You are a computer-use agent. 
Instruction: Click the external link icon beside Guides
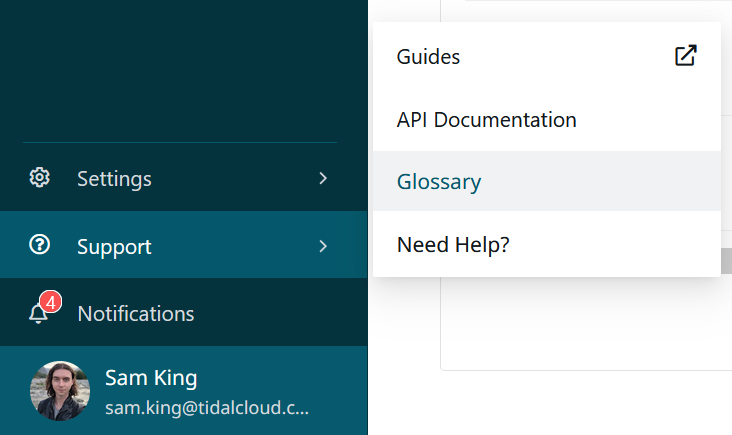pos(685,56)
